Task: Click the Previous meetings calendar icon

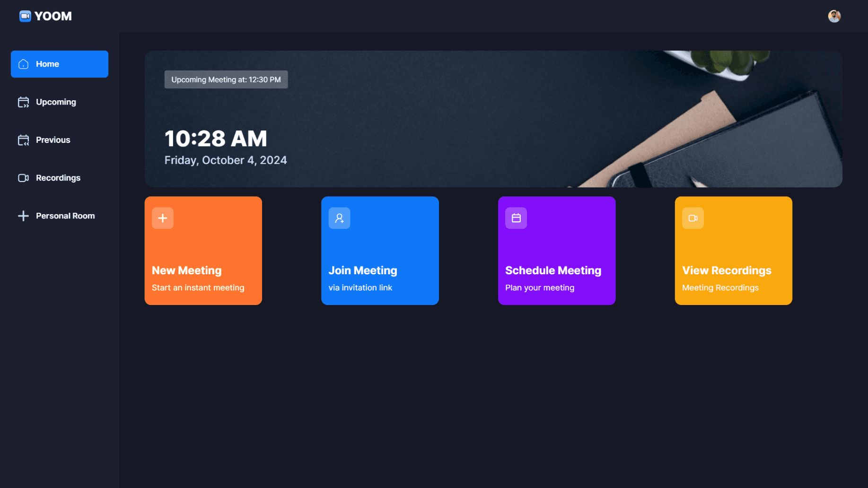Action: [x=23, y=139]
